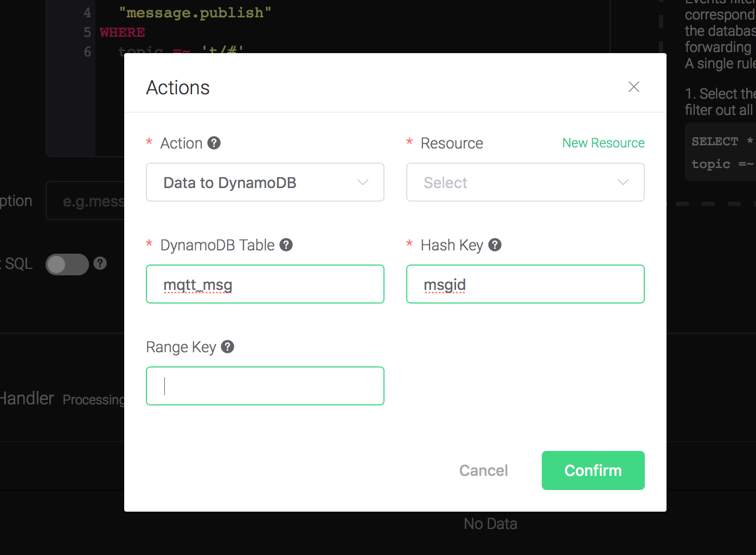Close the Actions dialog with the X icon
The image size is (756, 555).
tap(633, 87)
